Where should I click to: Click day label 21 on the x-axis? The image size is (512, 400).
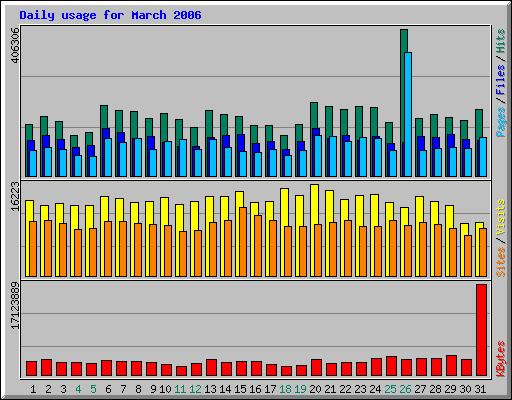330,389
